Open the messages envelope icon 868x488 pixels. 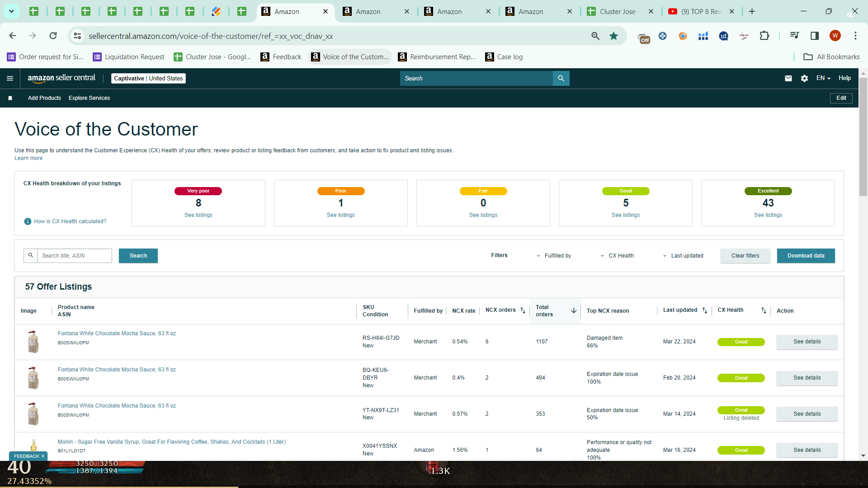(788, 78)
